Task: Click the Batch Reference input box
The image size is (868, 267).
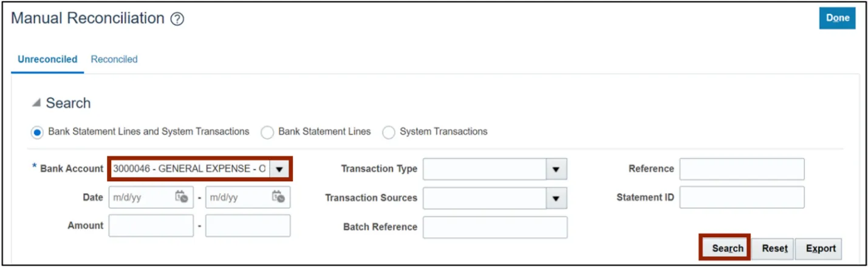Action: click(494, 227)
